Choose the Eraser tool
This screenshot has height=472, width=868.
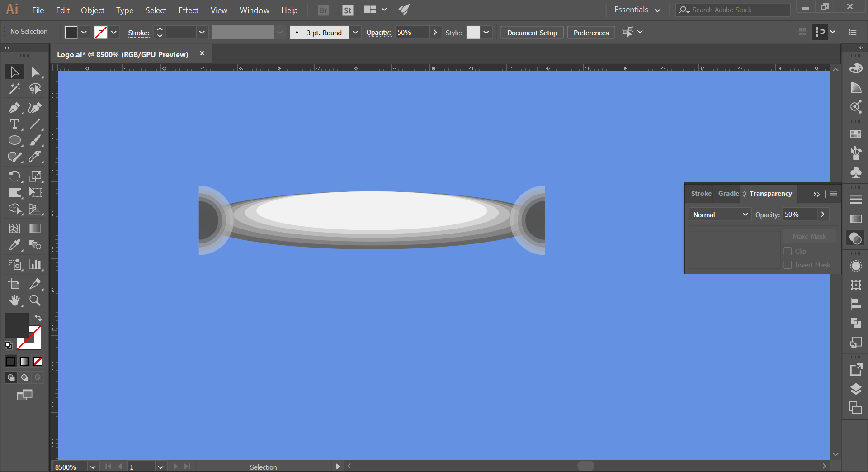(35, 157)
